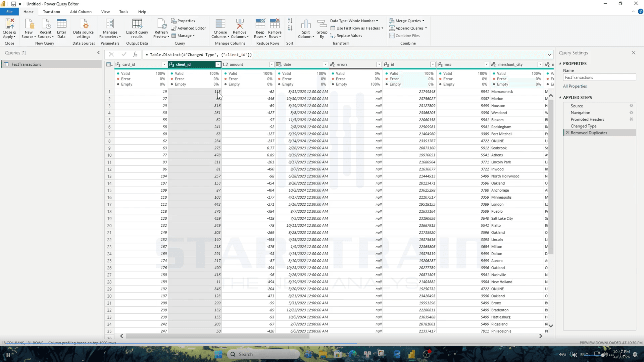Click Use First Row as Headers
644x362 pixels.
tap(357, 28)
